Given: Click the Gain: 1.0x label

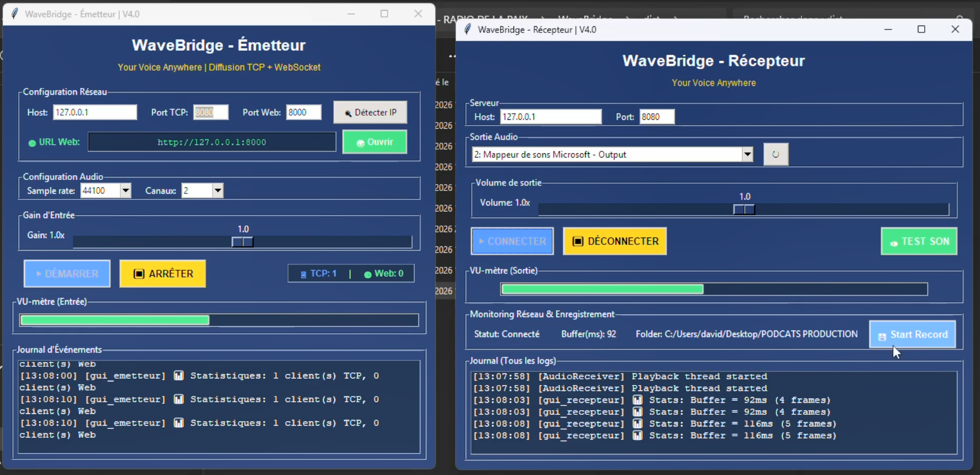Looking at the screenshot, I should click(46, 235).
